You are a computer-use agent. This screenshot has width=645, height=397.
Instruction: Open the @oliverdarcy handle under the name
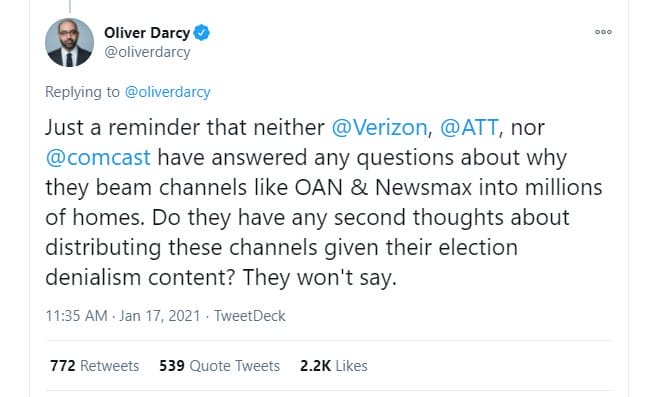tap(147, 52)
